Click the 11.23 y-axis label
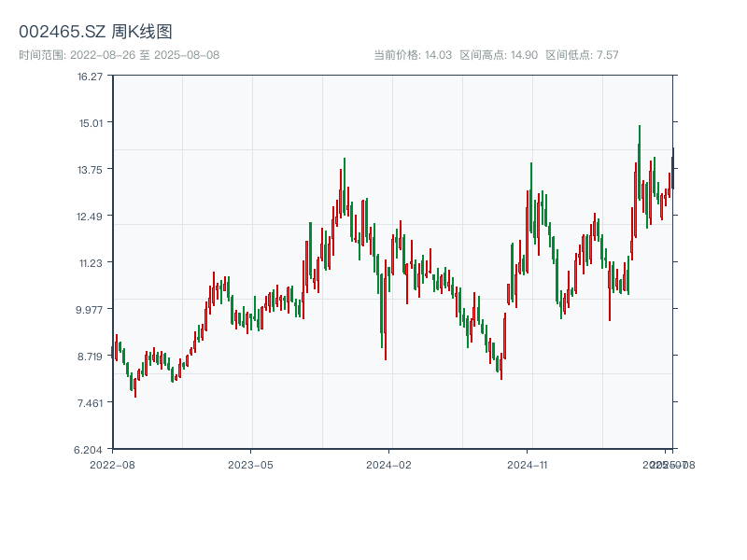This screenshot has height=560, width=747. 91,263
